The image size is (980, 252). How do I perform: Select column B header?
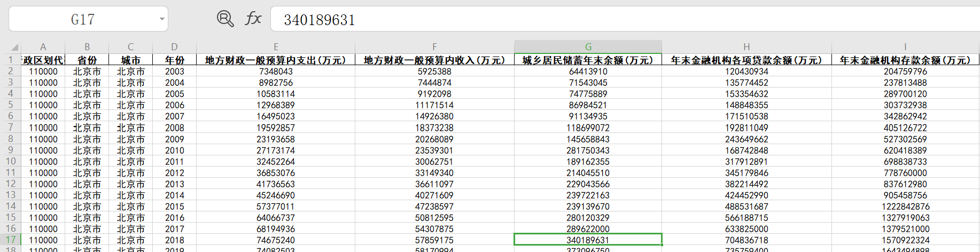[87, 47]
